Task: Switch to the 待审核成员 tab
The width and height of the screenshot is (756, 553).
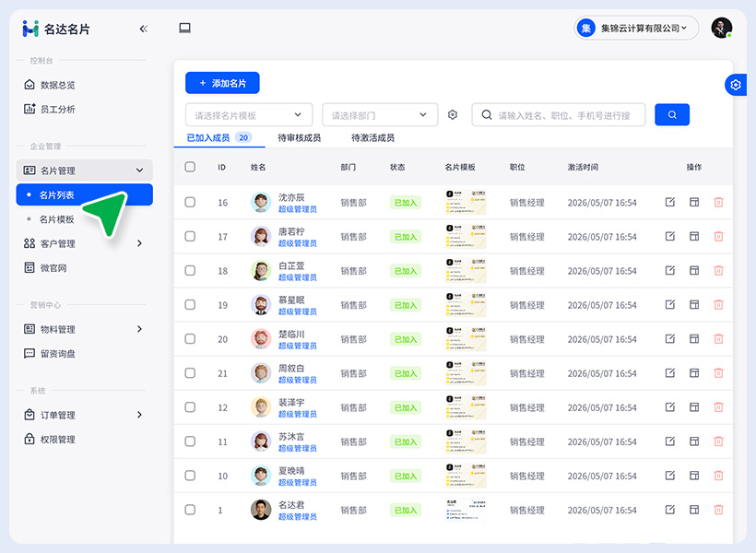Action: (300, 138)
